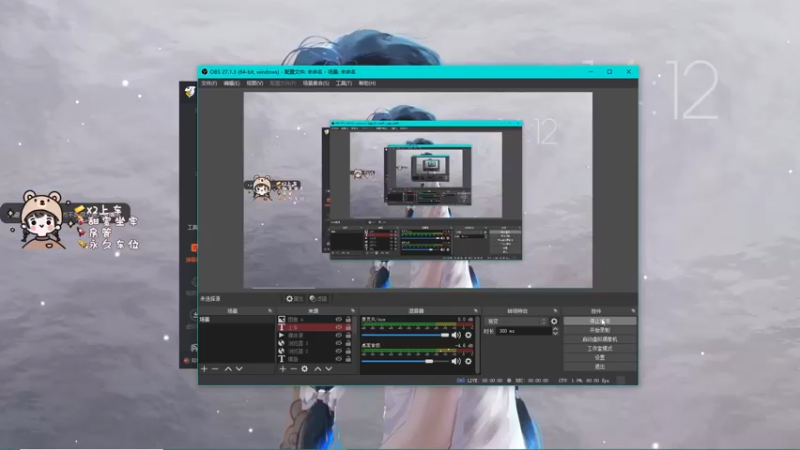Open source filters (滤镜) button
The height and width of the screenshot is (450, 800).
(x=318, y=298)
